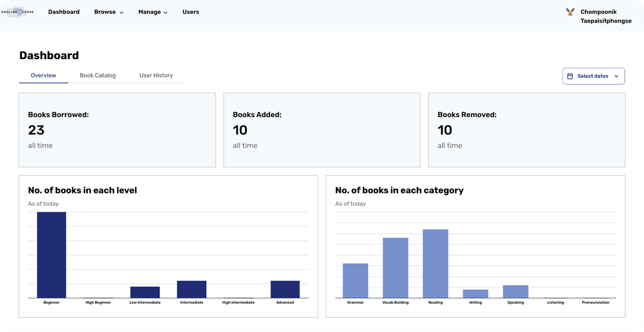644x332 pixels.
Task: Click the English at Large logo
Action: click(18, 12)
